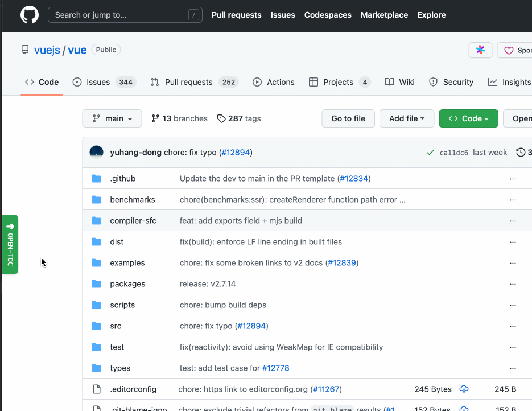Image resolution: width=532 pixels, height=411 pixels.
Task: Open the test folder
Action: point(117,347)
